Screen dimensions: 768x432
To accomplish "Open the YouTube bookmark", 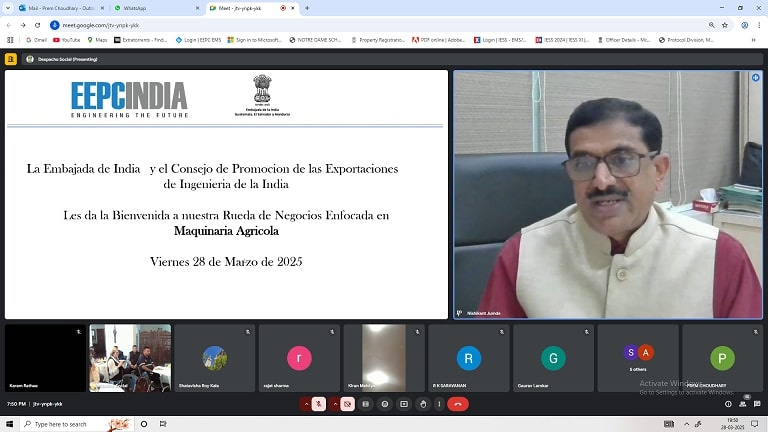I will click(66, 40).
